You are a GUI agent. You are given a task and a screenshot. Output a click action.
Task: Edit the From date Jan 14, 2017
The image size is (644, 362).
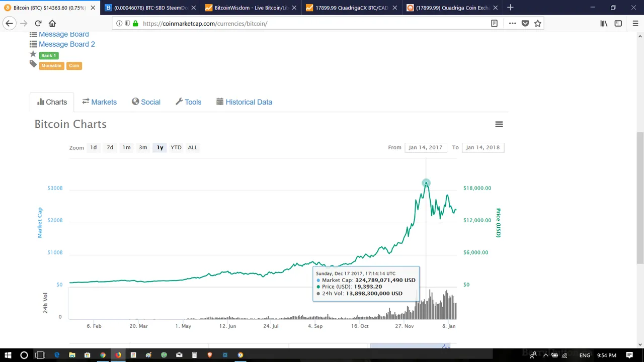426,147
